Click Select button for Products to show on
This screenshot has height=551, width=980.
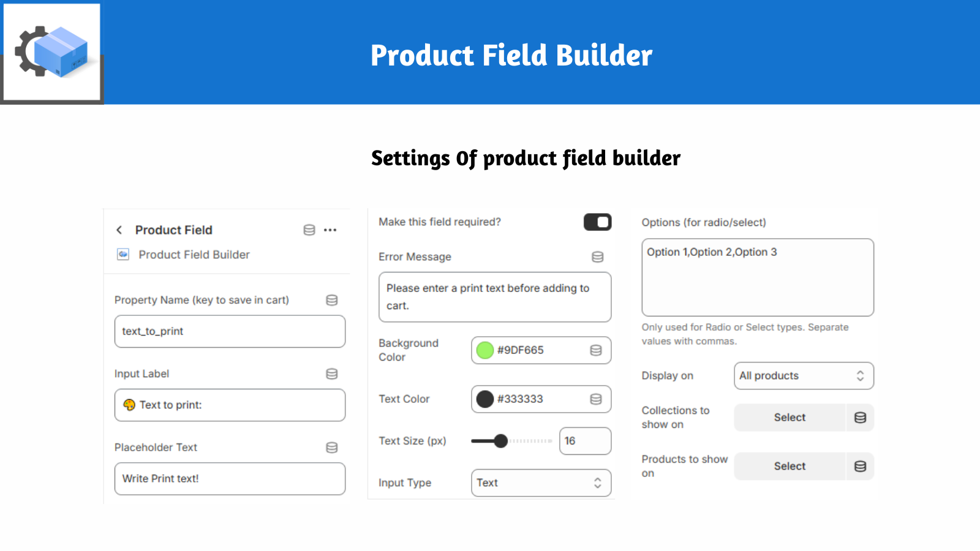tap(790, 467)
